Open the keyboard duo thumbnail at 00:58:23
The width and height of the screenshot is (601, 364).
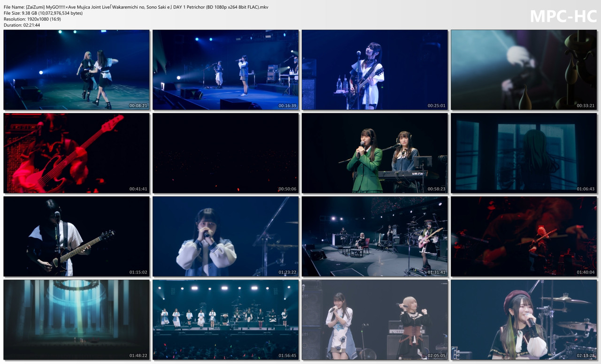click(375, 153)
